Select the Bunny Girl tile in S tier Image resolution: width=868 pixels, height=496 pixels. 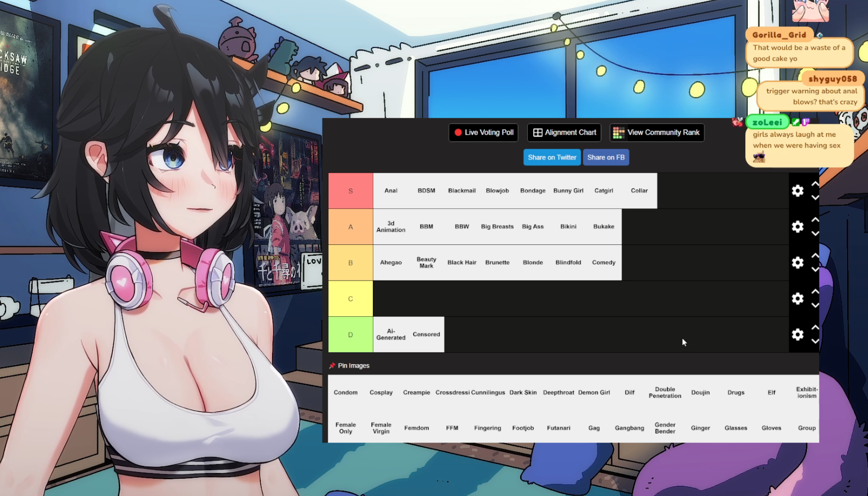pyautogui.click(x=568, y=190)
